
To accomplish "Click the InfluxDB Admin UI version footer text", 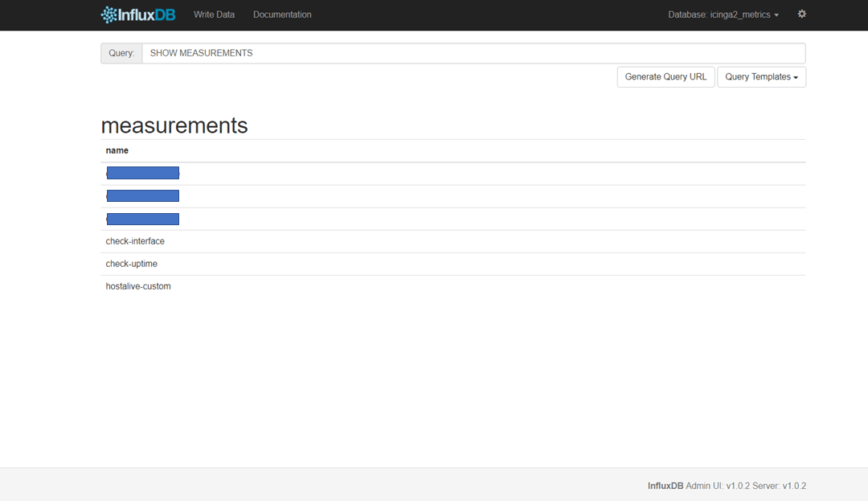I will click(727, 486).
